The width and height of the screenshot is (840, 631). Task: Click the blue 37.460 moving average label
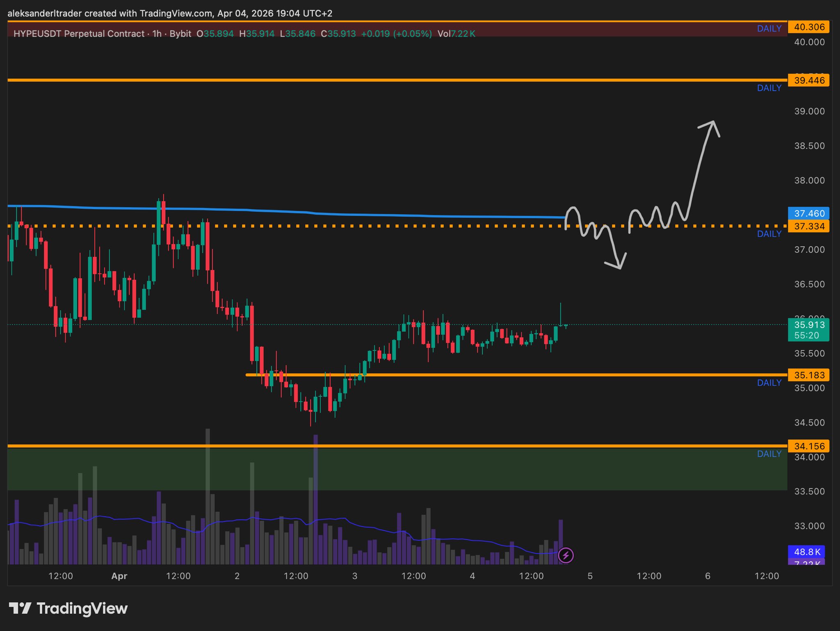808,213
